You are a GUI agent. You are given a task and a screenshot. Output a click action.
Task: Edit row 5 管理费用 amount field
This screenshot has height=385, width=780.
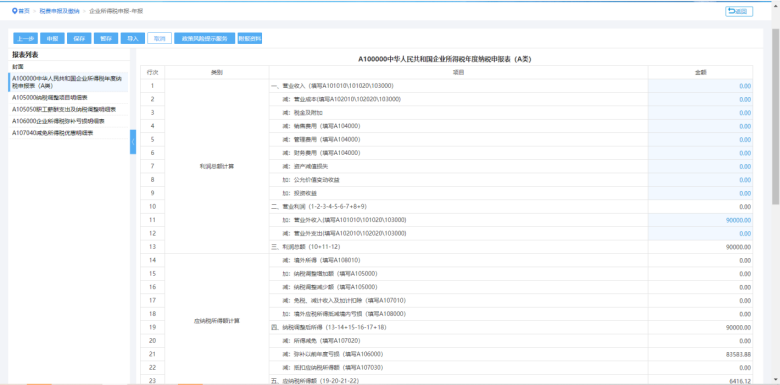tap(700, 140)
